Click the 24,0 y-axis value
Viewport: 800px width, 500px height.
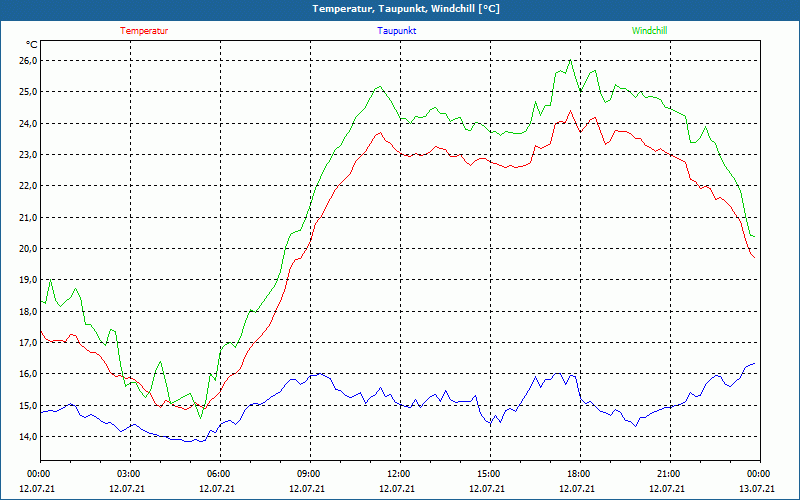[29, 123]
